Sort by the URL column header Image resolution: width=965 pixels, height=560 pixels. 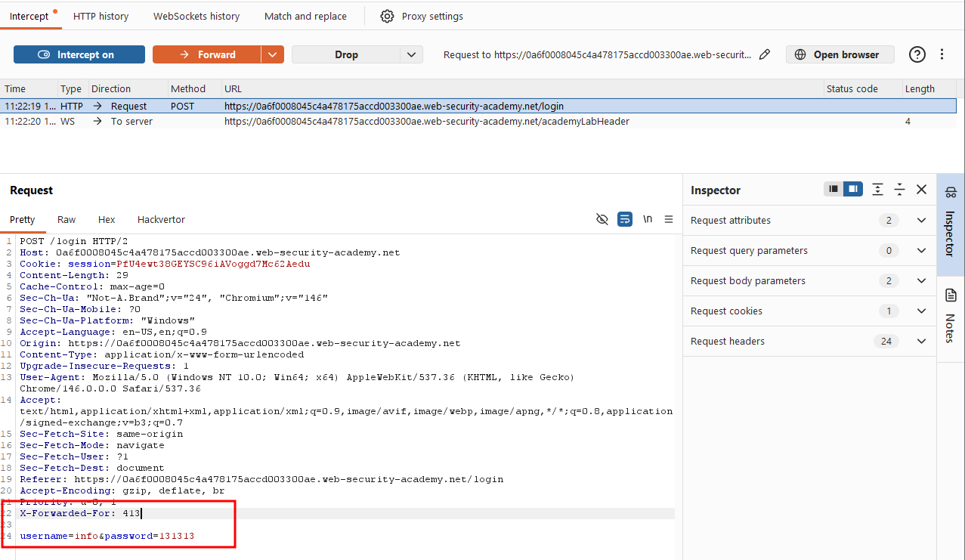click(522, 88)
